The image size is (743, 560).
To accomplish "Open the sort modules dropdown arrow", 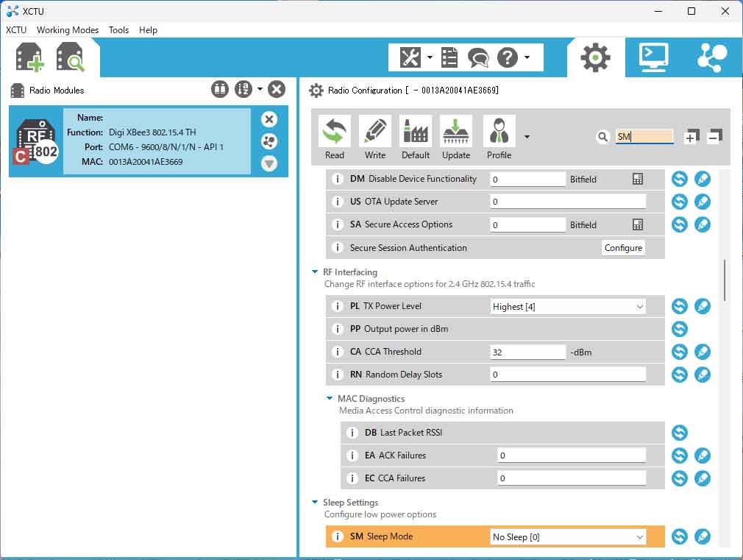I will pyautogui.click(x=260, y=88).
